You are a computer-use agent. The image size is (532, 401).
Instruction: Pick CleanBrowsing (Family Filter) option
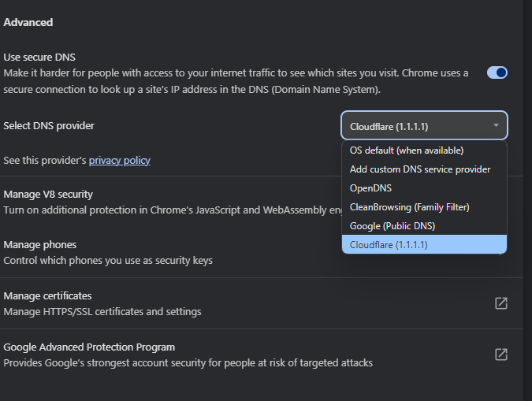(409, 207)
